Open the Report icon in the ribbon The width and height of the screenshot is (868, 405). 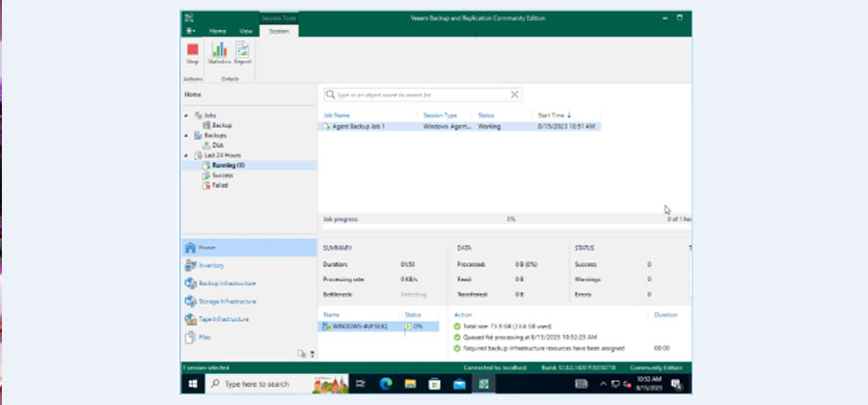(x=242, y=52)
